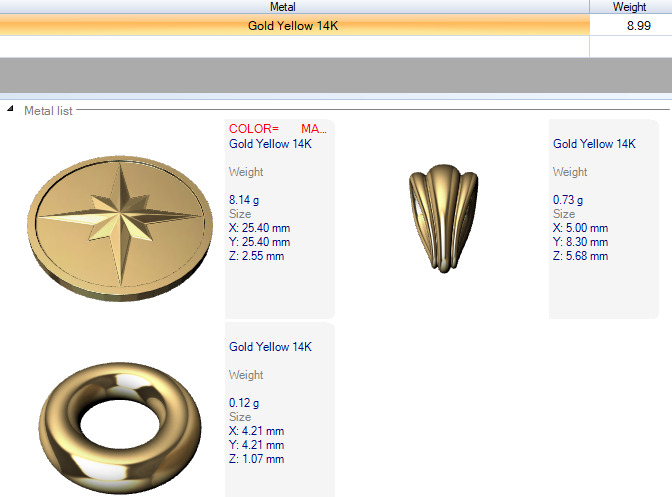Collapse the Metal list section
Image resolution: width=672 pixels, height=497 pixels.
pyautogui.click(x=10, y=109)
